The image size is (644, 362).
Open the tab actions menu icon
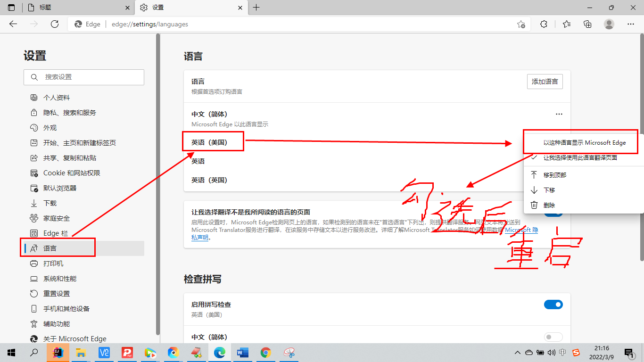pyautogui.click(x=11, y=8)
